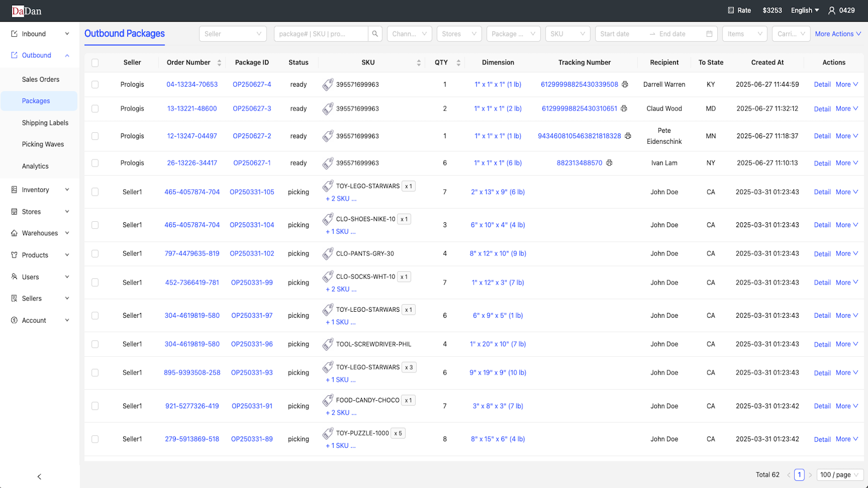Image resolution: width=868 pixels, height=488 pixels.
Task: Click the search magnifier icon in the package search
Action: [375, 33]
